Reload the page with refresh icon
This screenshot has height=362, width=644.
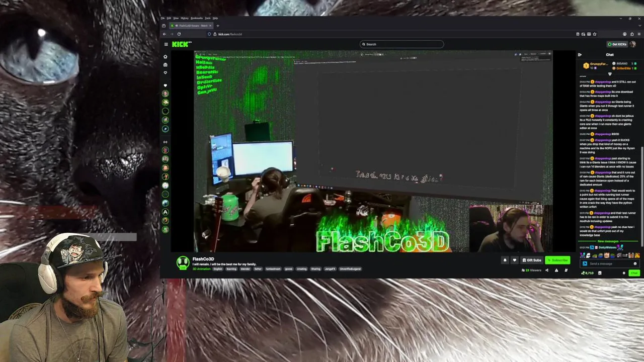coord(179,34)
